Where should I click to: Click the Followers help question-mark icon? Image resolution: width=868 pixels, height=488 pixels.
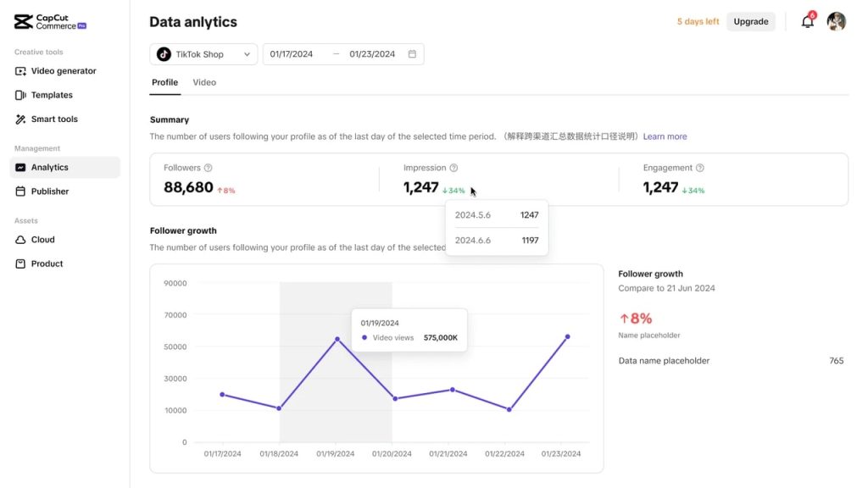(209, 168)
